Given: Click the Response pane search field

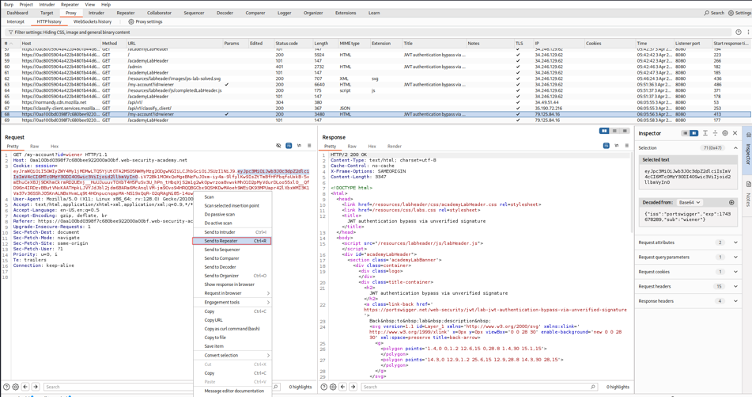Looking at the screenshot, I should pos(480,387).
